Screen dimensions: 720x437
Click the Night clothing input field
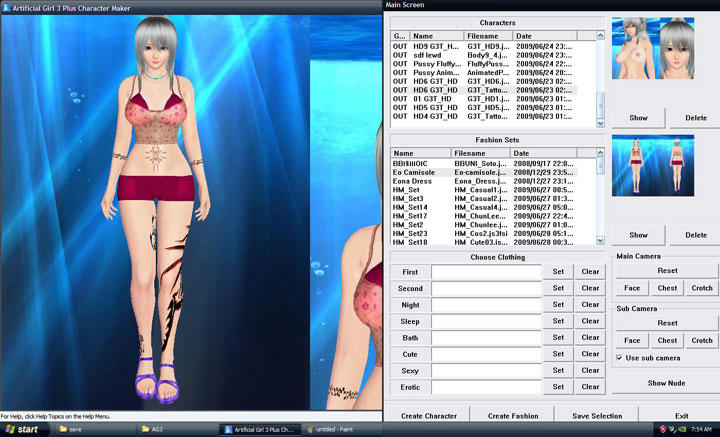486,305
